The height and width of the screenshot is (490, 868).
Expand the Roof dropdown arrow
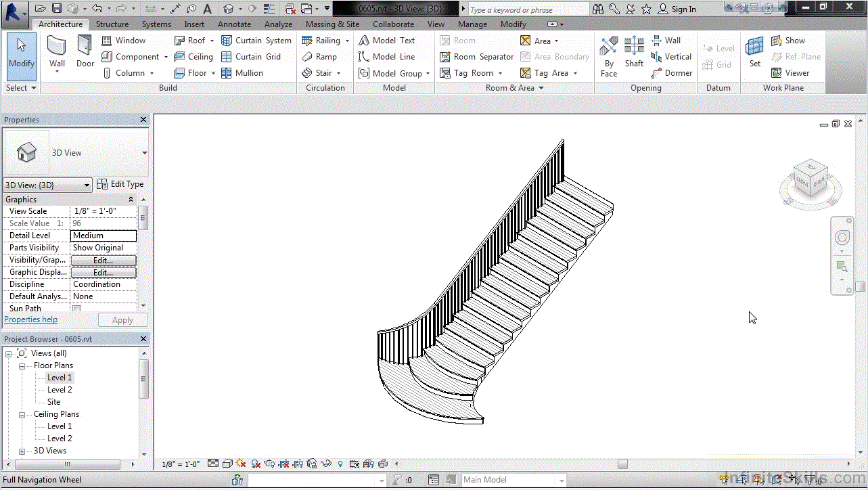[x=212, y=41]
